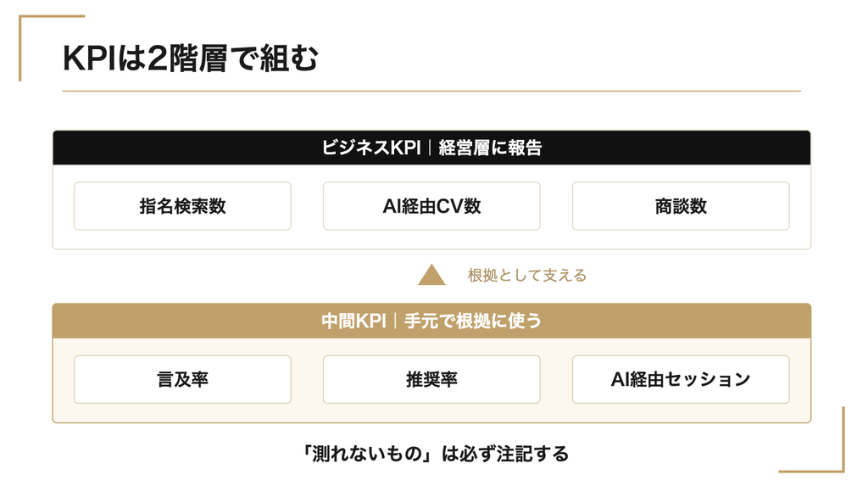
Task: Select the 指名検索数 box
Action: pos(182,206)
